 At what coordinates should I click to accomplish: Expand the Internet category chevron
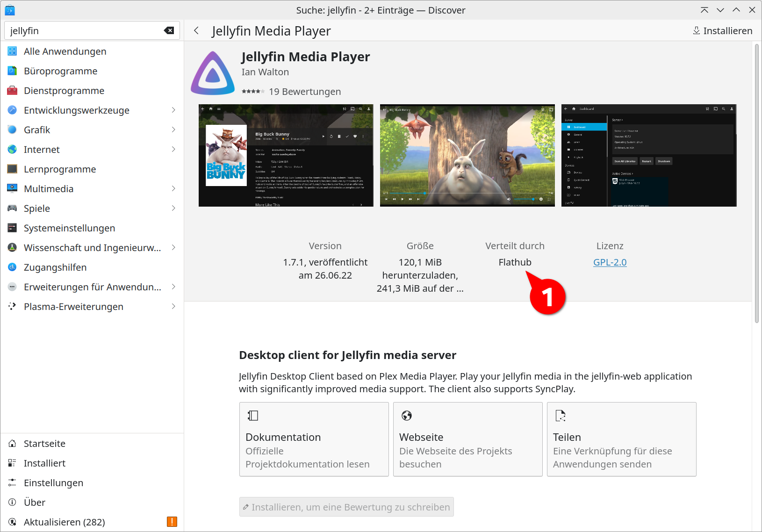tap(173, 150)
